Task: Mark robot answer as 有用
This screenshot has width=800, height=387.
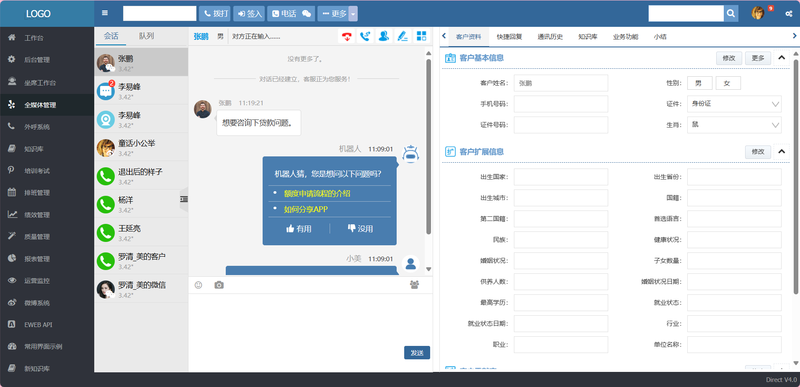Action: 299,229
